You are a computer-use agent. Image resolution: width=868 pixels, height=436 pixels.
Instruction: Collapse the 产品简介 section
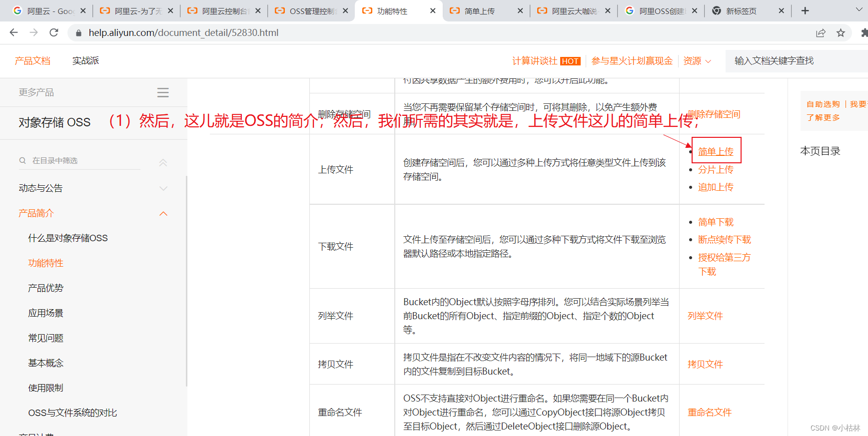pyautogui.click(x=93, y=213)
